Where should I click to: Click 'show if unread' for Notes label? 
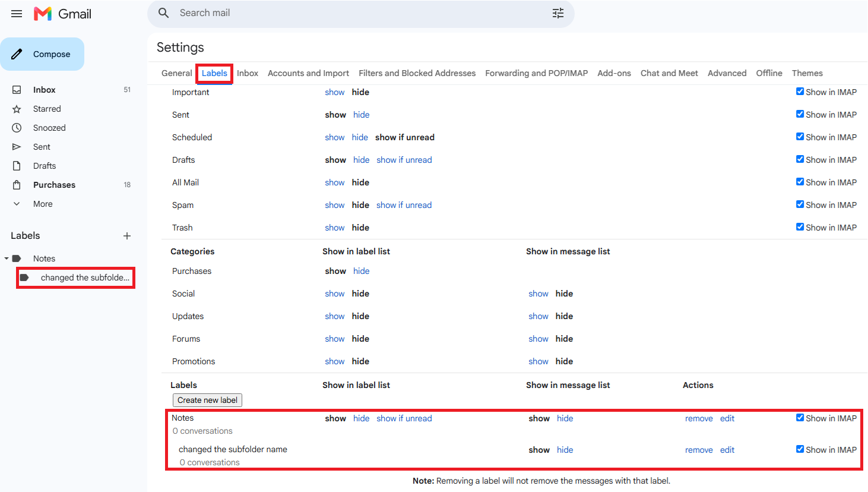(x=404, y=418)
